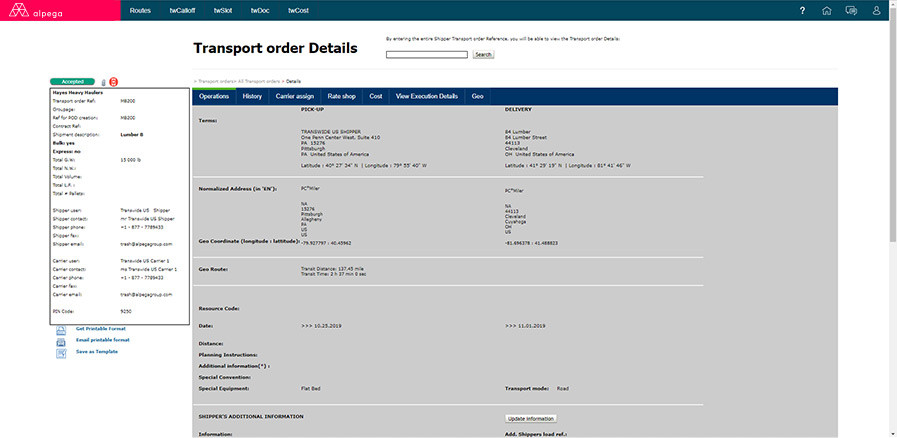Switch to the Carrier assign tab
Image resolution: width=897 pixels, height=438 pixels.
pos(293,96)
